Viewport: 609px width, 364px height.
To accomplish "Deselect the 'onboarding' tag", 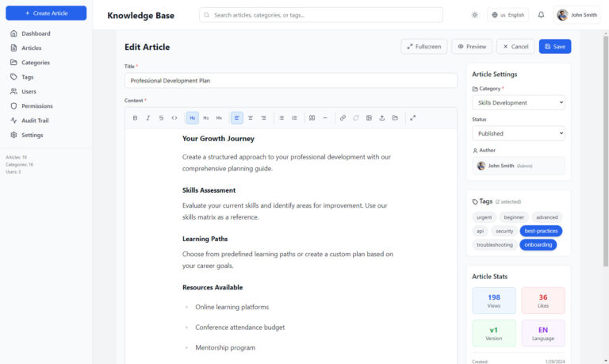I will click(x=538, y=245).
